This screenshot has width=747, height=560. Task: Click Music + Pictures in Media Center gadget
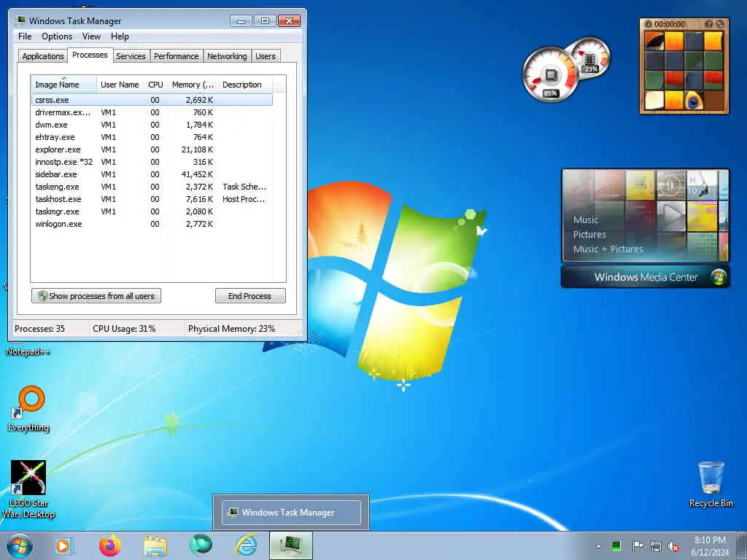coord(608,249)
